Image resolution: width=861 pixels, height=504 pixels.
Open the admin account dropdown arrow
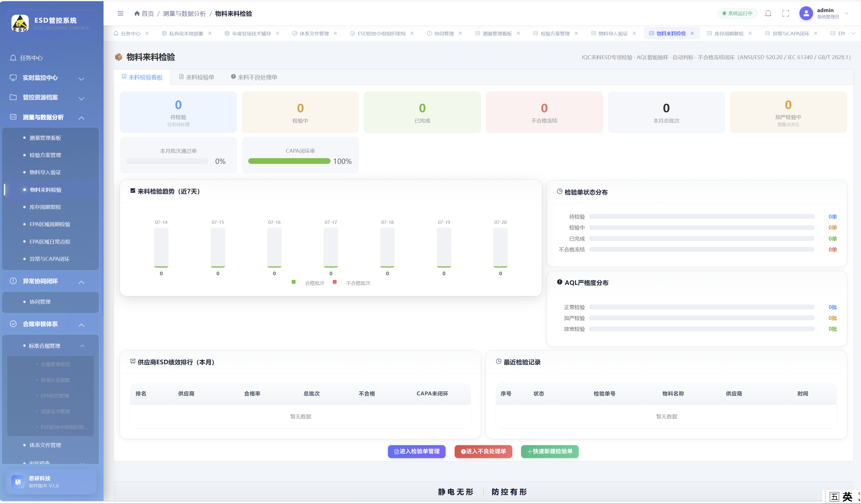(847, 14)
